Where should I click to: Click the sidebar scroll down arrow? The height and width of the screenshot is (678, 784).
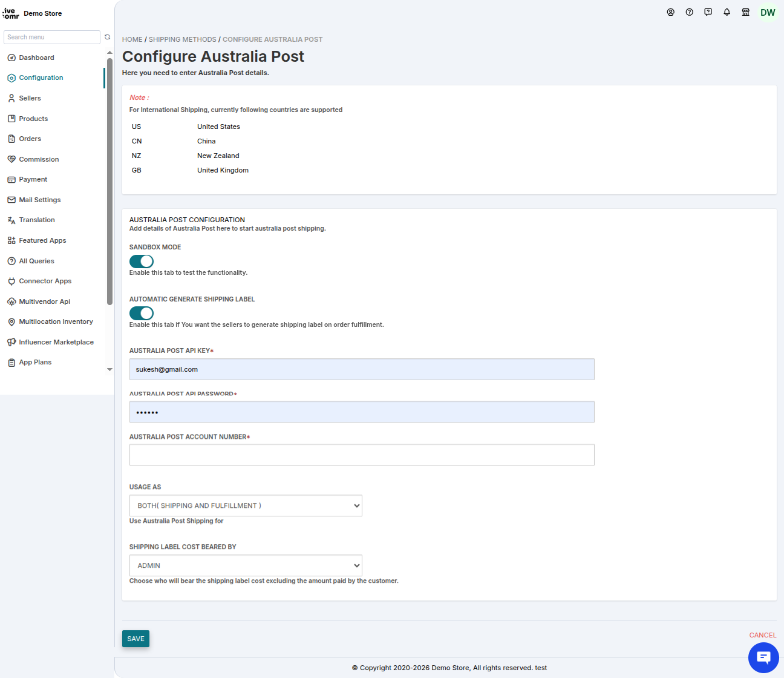109,369
